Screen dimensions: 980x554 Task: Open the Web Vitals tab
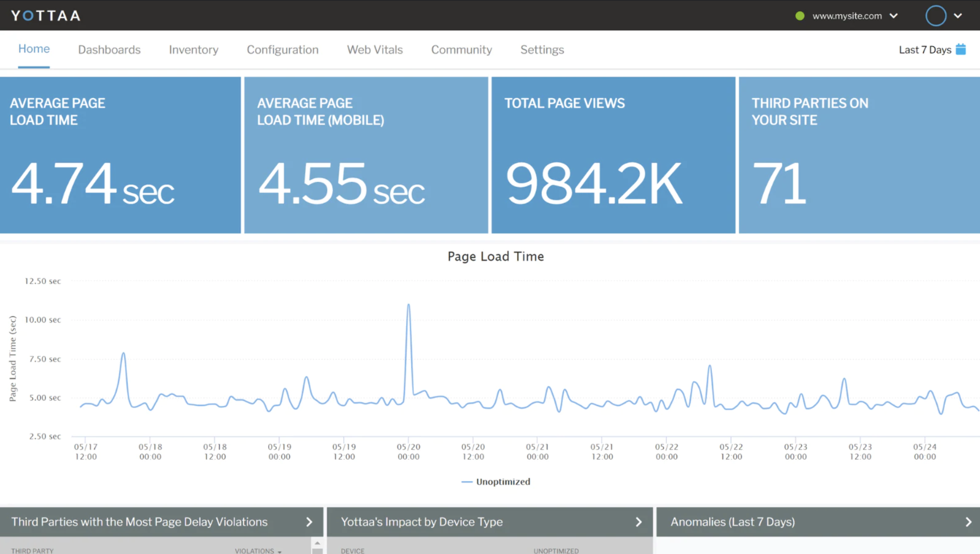coord(375,50)
